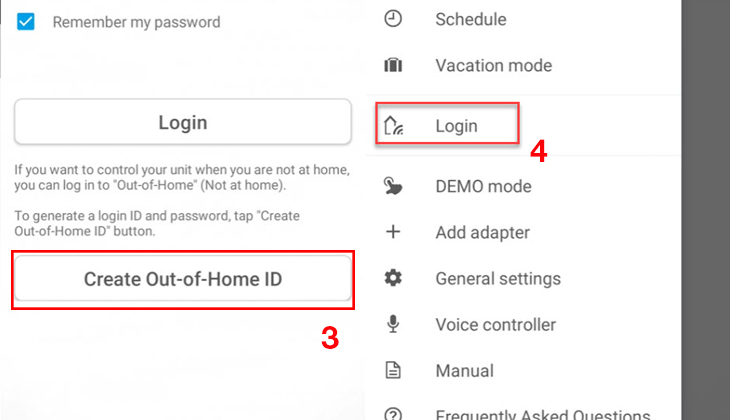The width and height of the screenshot is (730, 420).
Task: Tap the Create Out-of-Home ID button
Action: click(182, 279)
